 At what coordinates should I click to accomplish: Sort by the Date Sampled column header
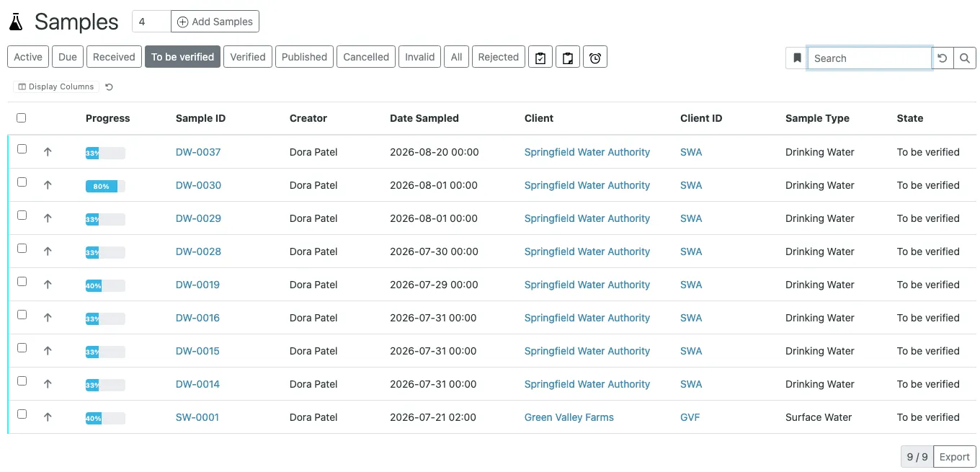click(x=424, y=118)
